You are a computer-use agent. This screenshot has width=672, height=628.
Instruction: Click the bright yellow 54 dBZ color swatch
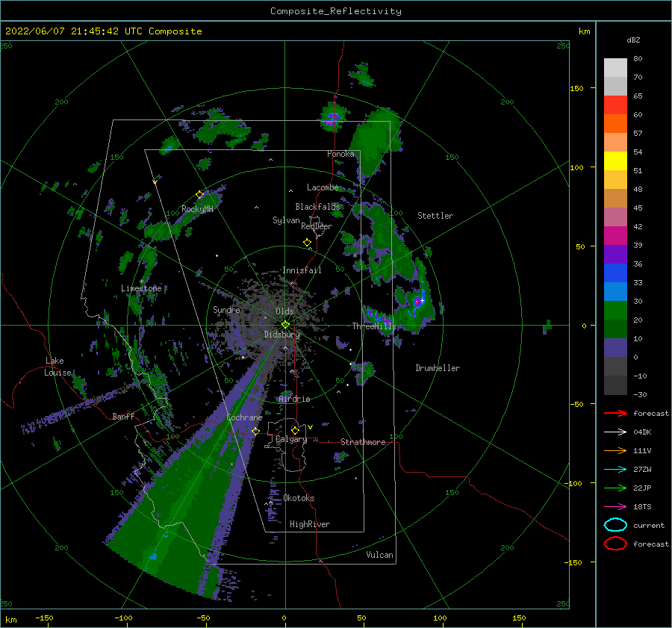pos(615,161)
